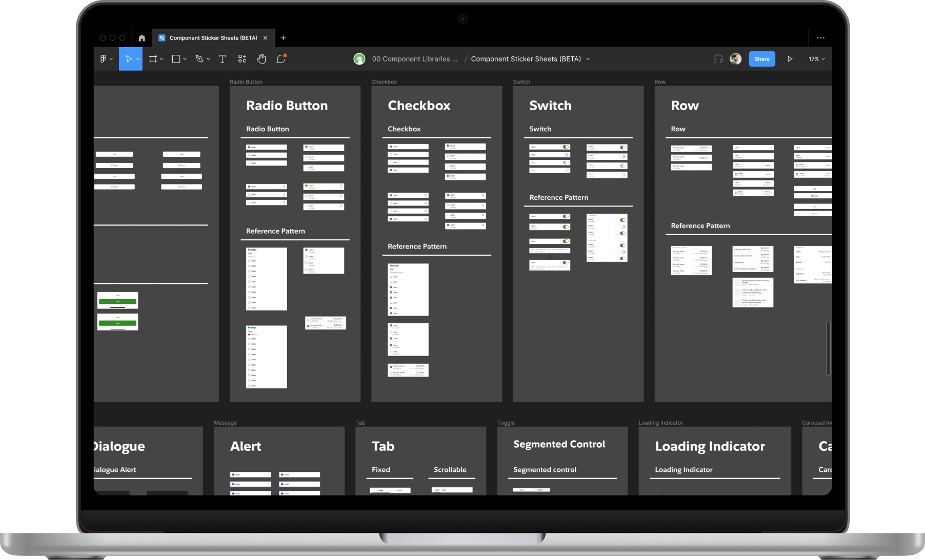Expand the Frame tool options chevron
The image size is (925, 560).
pyautogui.click(x=162, y=59)
